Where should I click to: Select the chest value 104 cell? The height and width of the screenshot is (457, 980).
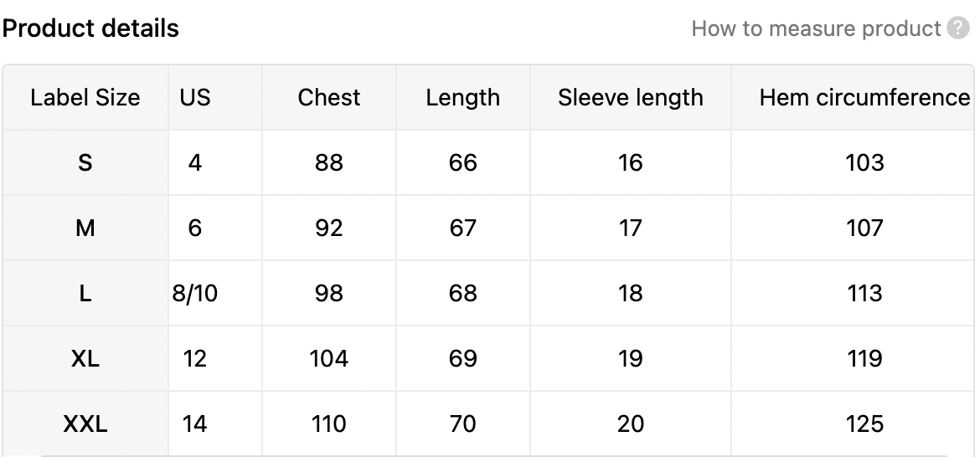[x=329, y=358]
